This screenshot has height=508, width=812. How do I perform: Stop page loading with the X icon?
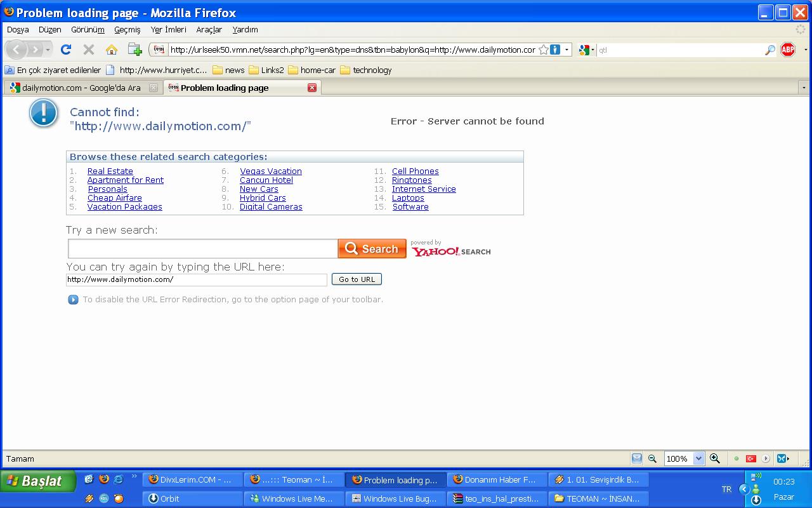pos(89,50)
